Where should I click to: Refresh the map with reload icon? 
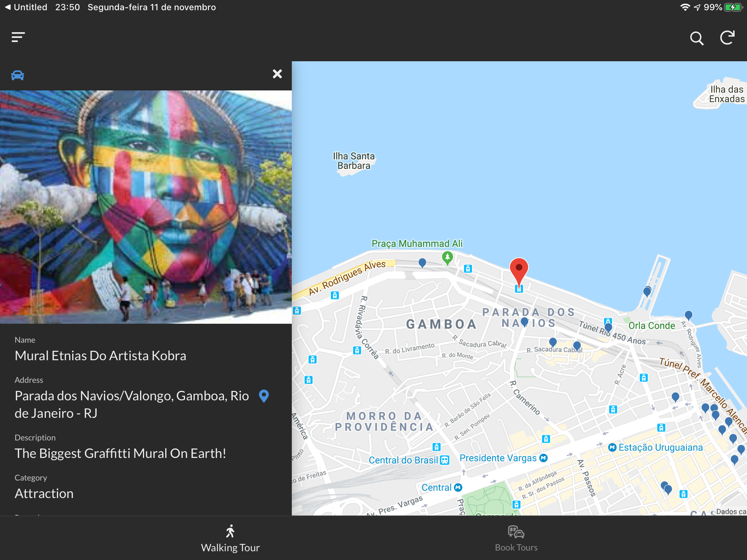click(727, 38)
